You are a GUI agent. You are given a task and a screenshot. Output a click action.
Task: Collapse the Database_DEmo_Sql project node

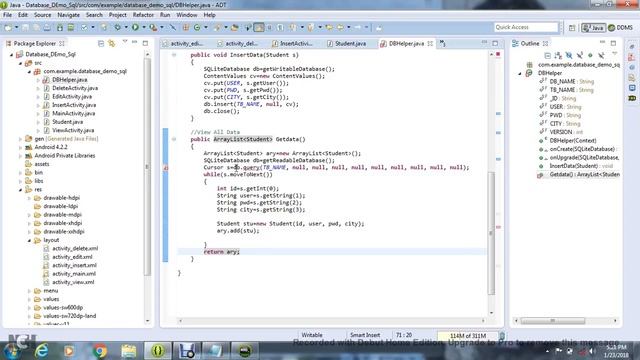(x=12, y=54)
